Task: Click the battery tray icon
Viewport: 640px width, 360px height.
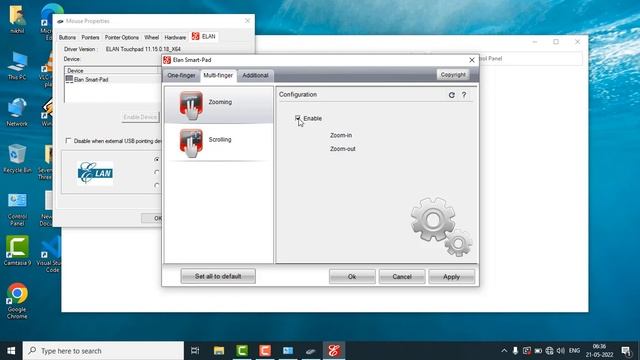Action: (538, 351)
